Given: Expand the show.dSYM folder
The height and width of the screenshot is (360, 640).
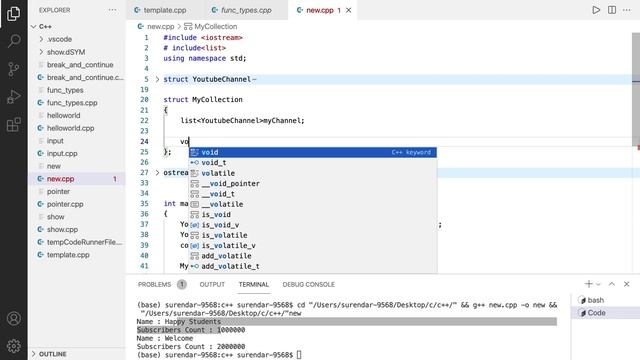Looking at the screenshot, I should 77,52.
